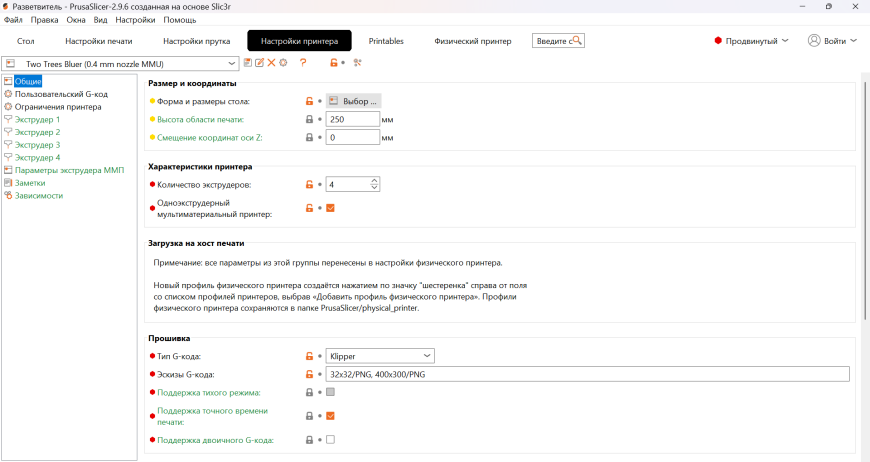This screenshot has width=870, height=462.
Task: Open Зависимости page in sidebar
Action: click(x=39, y=196)
